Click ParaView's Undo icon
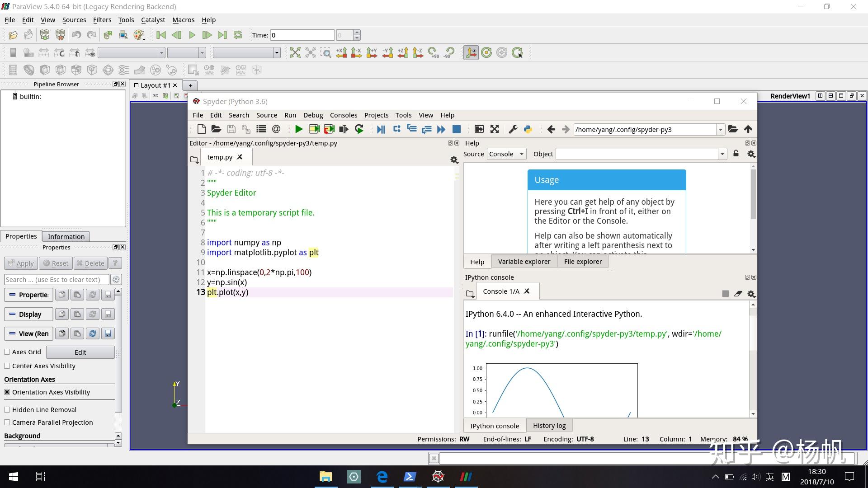The width and height of the screenshot is (868, 488). pos(76,35)
